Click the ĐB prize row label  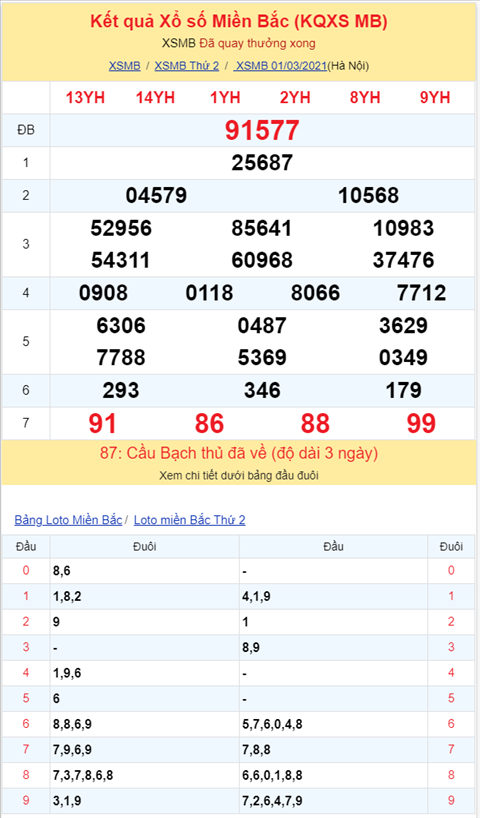[26, 130]
